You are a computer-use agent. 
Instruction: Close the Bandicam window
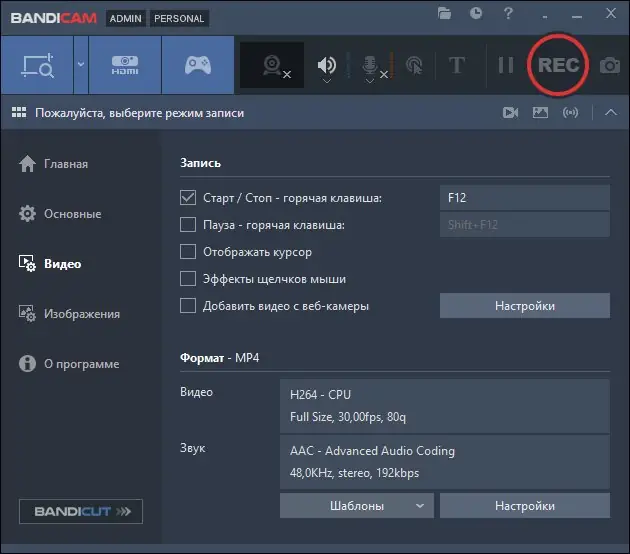click(x=611, y=13)
